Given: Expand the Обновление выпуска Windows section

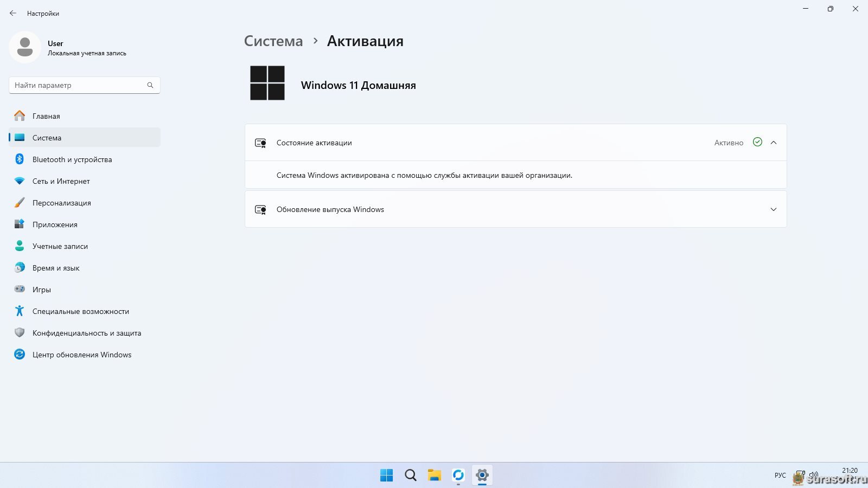Looking at the screenshot, I should tap(774, 209).
